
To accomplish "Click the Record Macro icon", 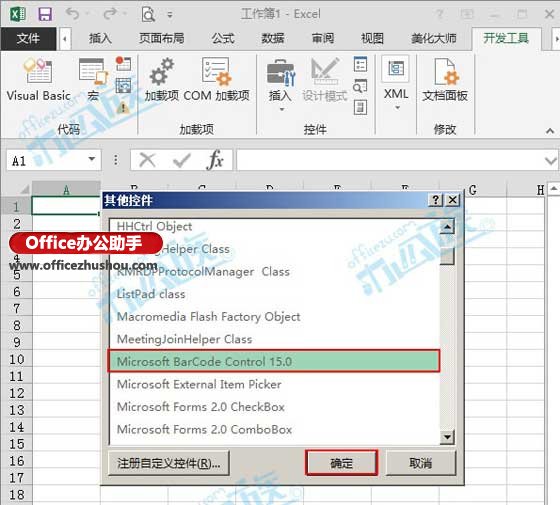I will click(123, 64).
